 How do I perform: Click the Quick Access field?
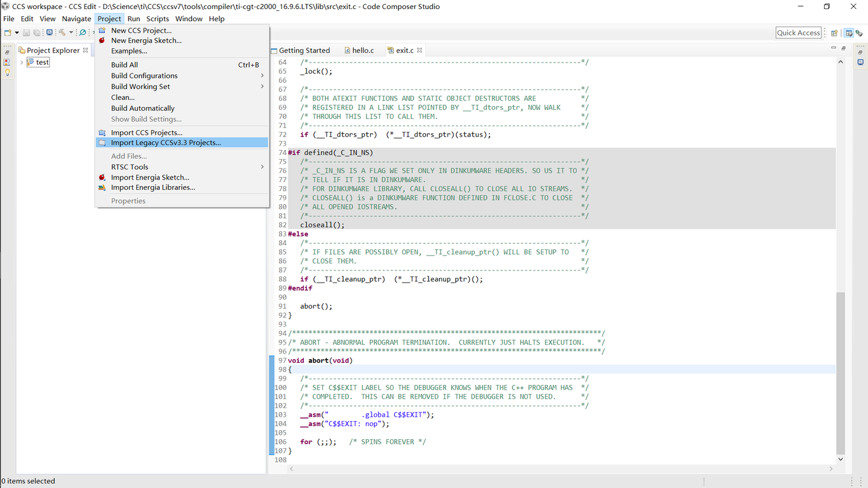799,33
